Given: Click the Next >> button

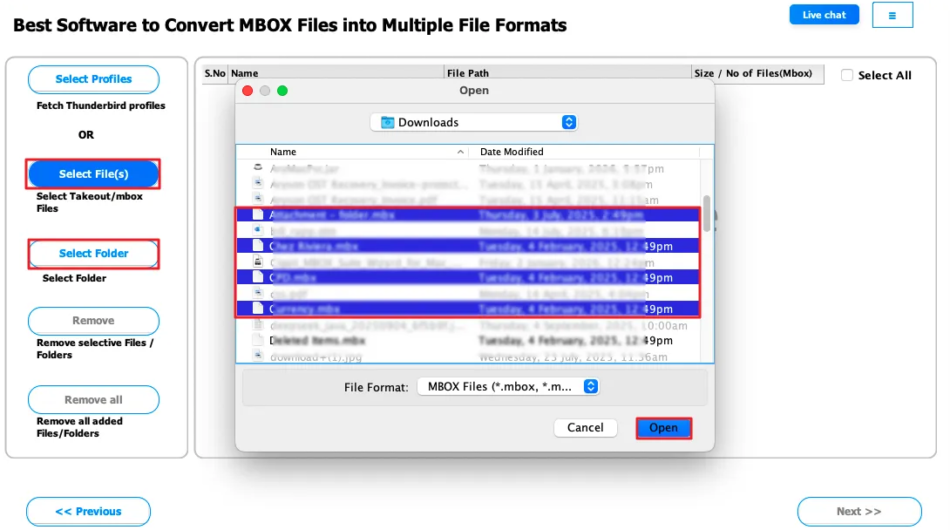Looking at the screenshot, I should (x=859, y=511).
